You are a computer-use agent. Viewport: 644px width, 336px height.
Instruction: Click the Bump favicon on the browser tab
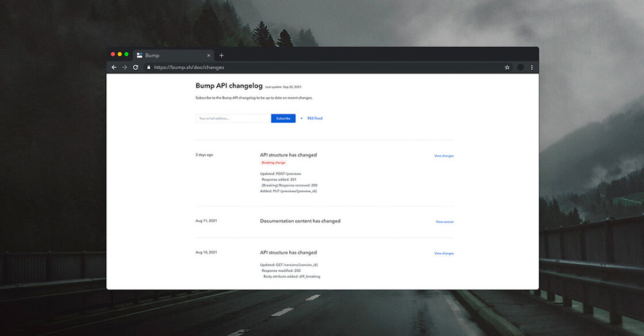[x=140, y=55]
